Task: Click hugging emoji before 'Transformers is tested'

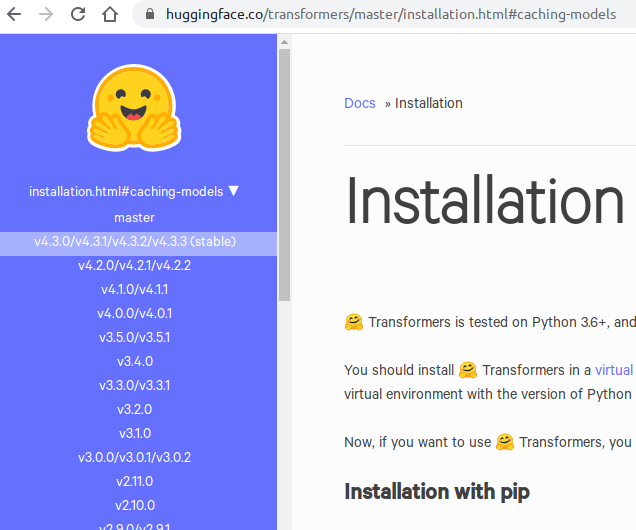Action: pyautogui.click(x=354, y=322)
